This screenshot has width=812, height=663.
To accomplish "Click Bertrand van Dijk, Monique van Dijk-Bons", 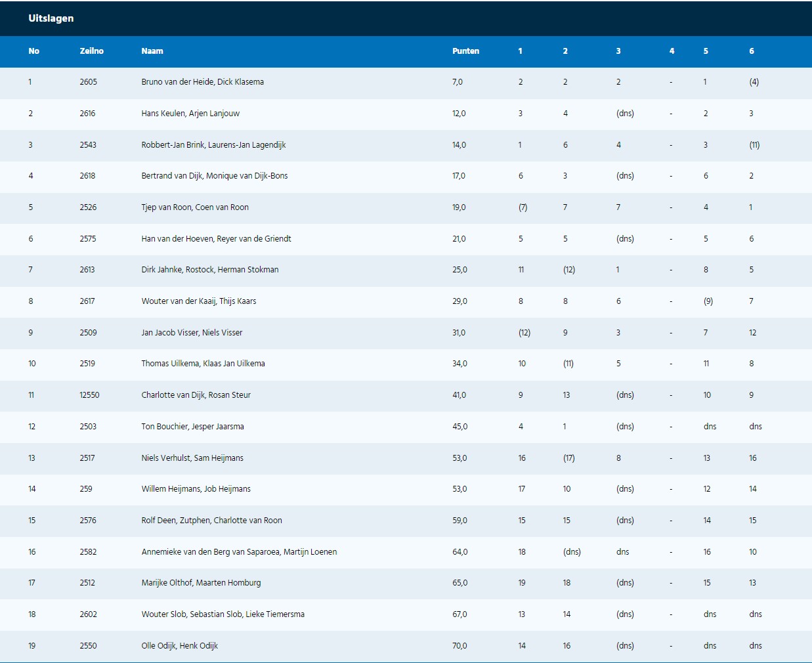I will pyautogui.click(x=215, y=176).
